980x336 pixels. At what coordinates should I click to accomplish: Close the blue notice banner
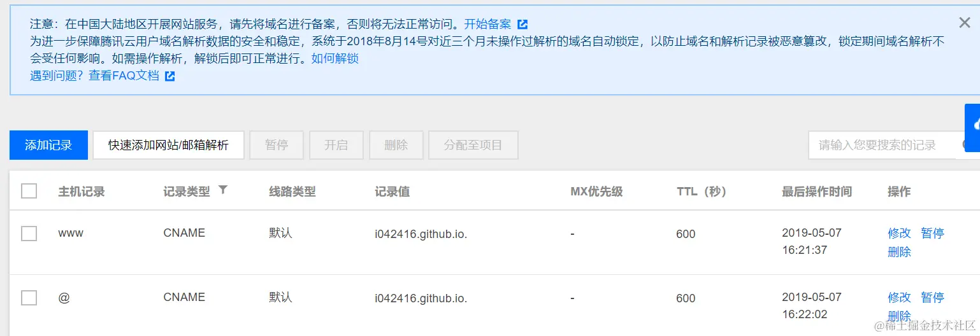coord(964,23)
